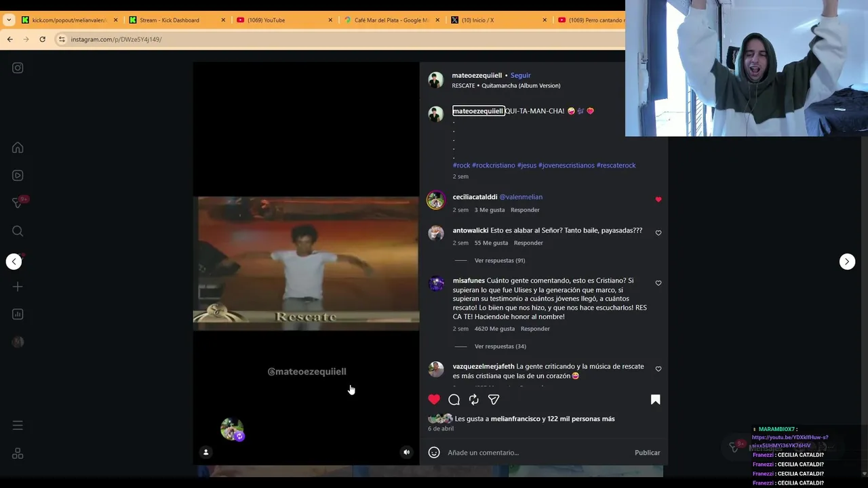Screen dimensions: 868x488
Task: Follow mateoezequiiell with Seguir
Action: click(x=520, y=75)
